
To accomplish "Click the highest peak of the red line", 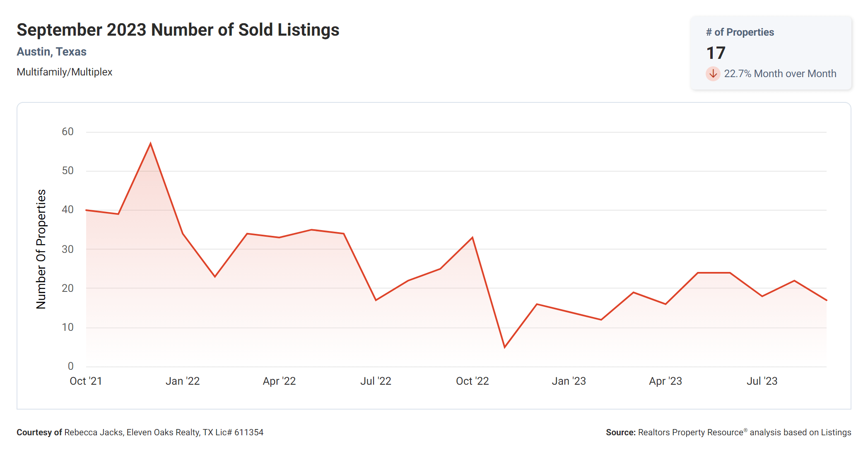I will 150,143.
